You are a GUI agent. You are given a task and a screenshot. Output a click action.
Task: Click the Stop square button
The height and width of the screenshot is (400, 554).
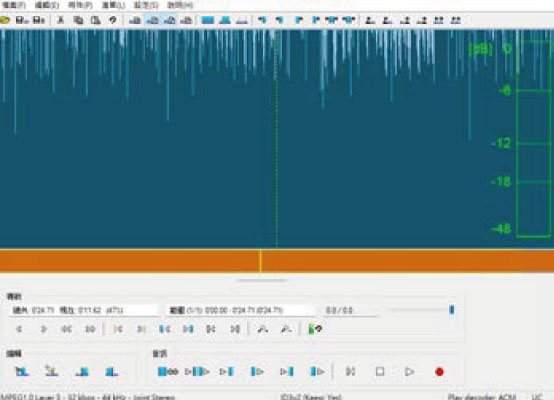point(380,372)
